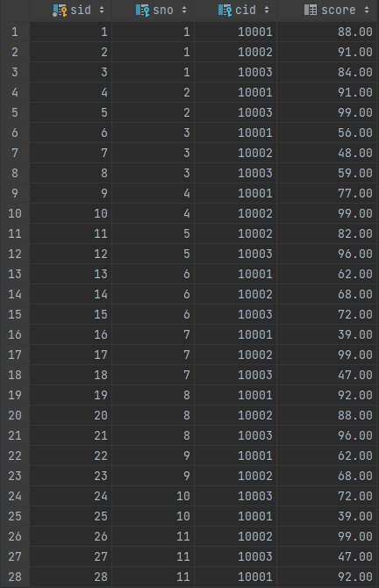Viewport: 379px width, 588px height.
Task: Click score 91.00 in row 2
Action: click(x=327, y=52)
